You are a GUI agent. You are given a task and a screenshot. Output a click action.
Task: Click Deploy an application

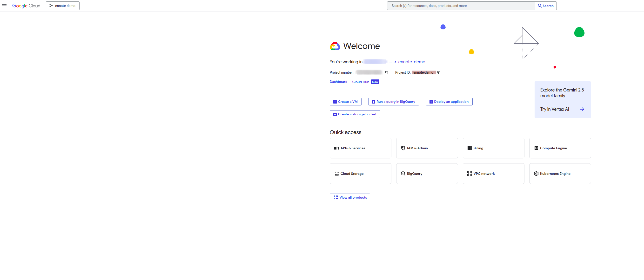pyautogui.click(x=449, y=102)
